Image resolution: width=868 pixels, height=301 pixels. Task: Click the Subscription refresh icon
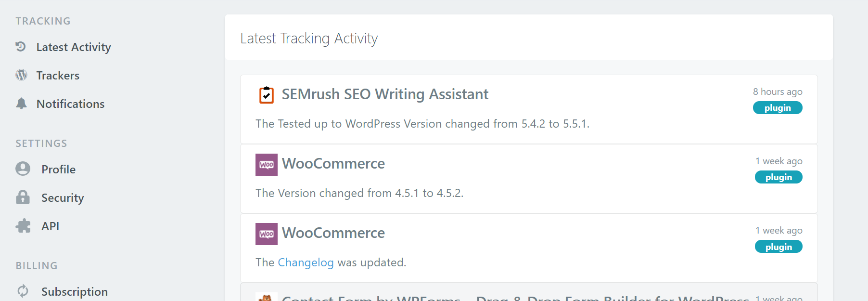click(23, 291)
